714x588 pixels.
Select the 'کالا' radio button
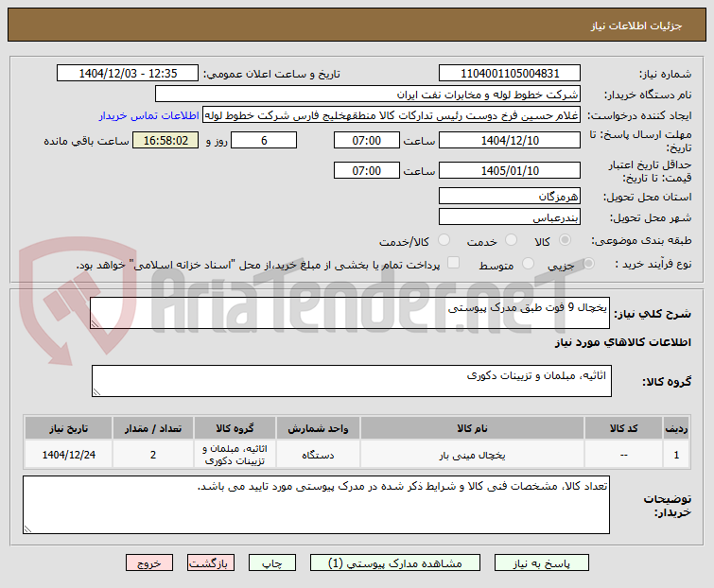point(565,240)
